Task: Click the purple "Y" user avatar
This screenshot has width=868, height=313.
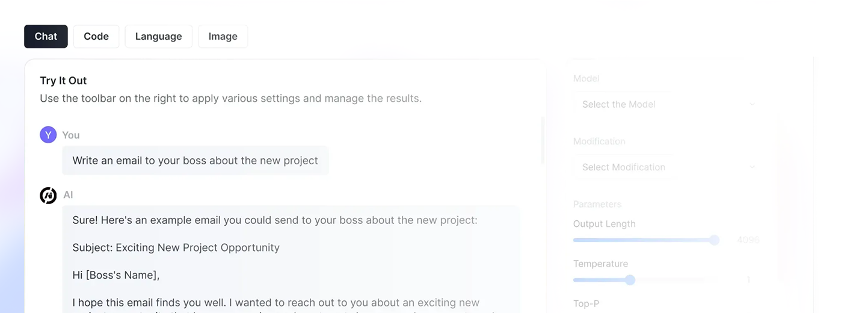Action: [x=48, y=135]
